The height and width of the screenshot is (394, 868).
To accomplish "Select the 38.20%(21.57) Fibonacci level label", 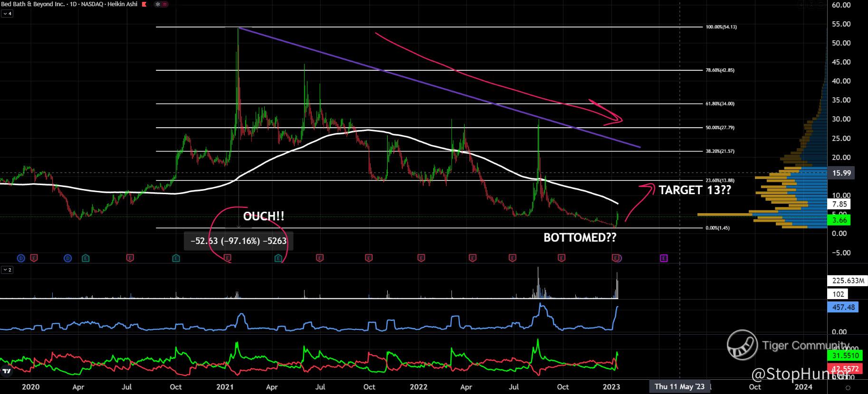I will [x=720, y=151].
